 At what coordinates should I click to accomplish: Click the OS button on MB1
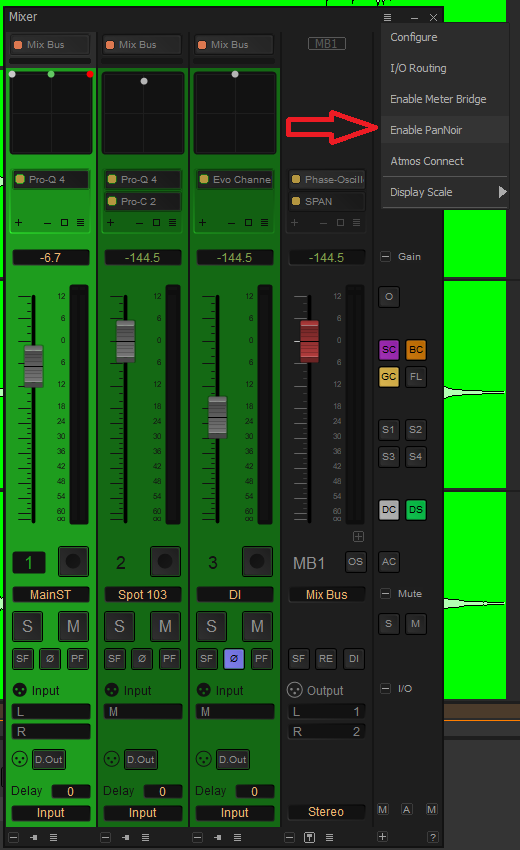tap(356, 562)
